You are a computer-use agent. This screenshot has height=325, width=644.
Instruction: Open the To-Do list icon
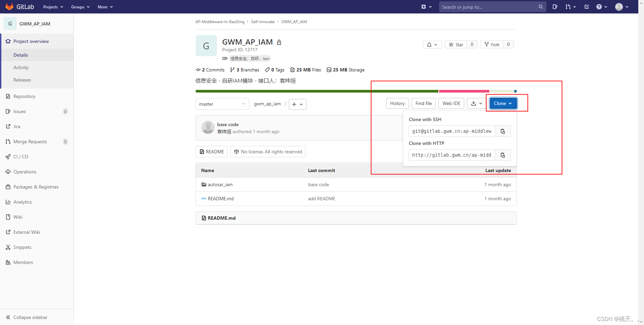[x=587, y=7]
